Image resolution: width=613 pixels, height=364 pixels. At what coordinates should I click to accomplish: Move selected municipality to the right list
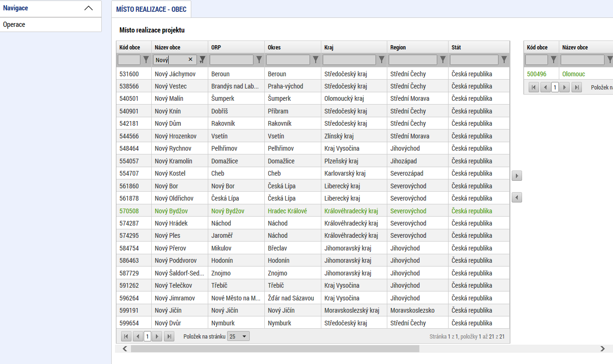coord(517,176)
